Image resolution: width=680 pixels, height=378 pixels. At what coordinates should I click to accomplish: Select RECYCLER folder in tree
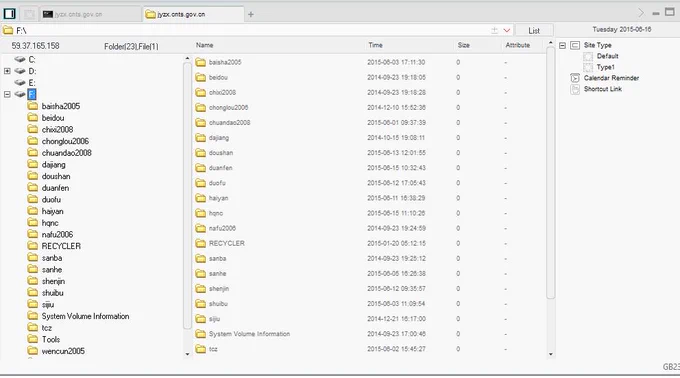61,246
